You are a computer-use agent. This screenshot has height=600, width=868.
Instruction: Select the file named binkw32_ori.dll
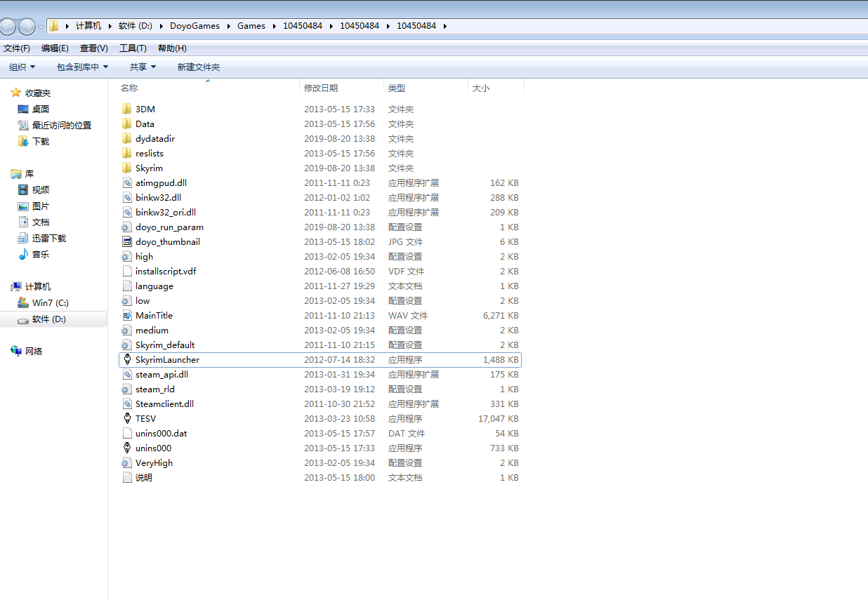(x=166, y=212)
